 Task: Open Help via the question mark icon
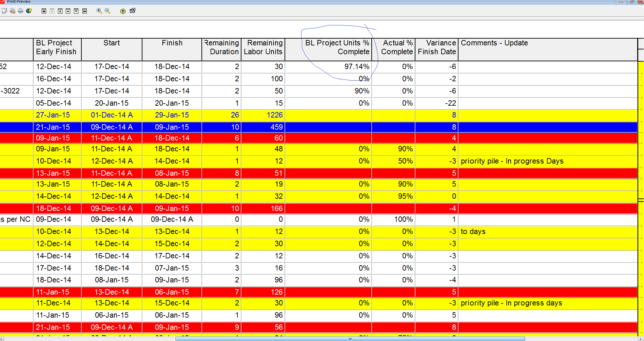pyautogui.click(x=123, y=11)
